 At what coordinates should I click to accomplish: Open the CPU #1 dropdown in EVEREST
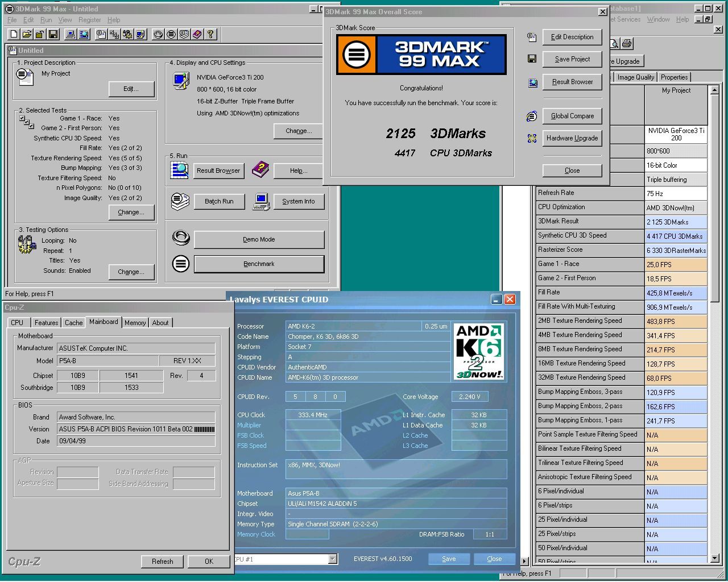(x=333, y=559)
